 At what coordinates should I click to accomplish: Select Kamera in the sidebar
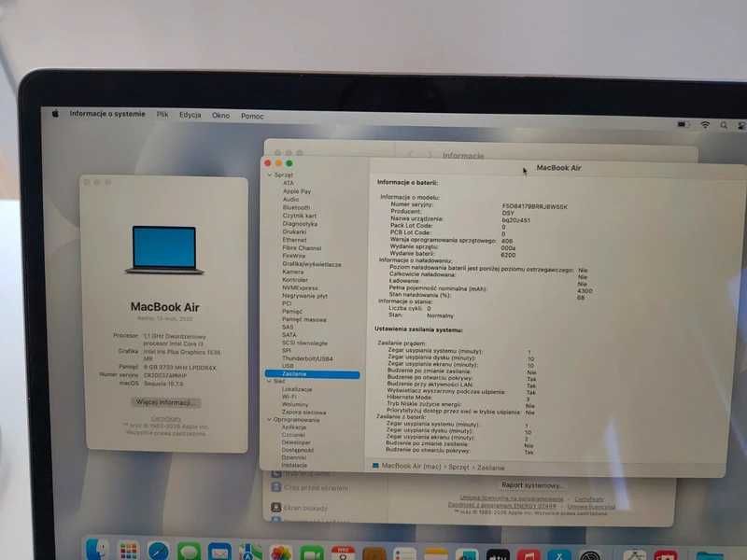[x=292, y=272]
